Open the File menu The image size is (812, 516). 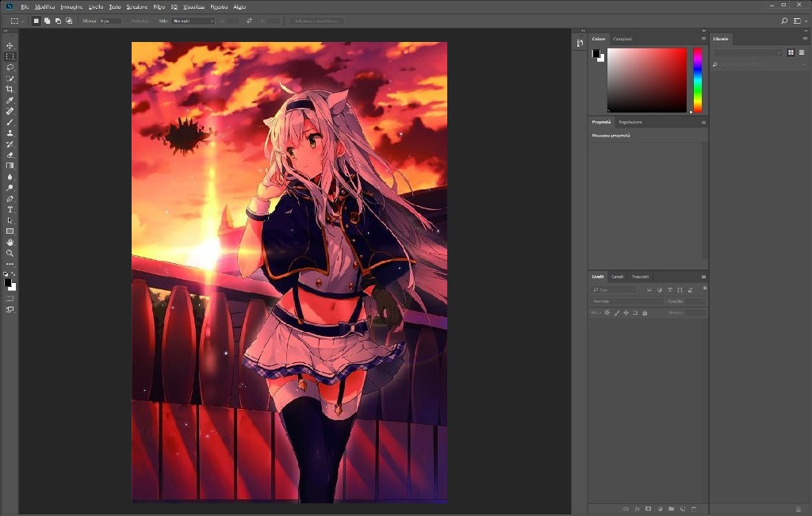(25, 6)
